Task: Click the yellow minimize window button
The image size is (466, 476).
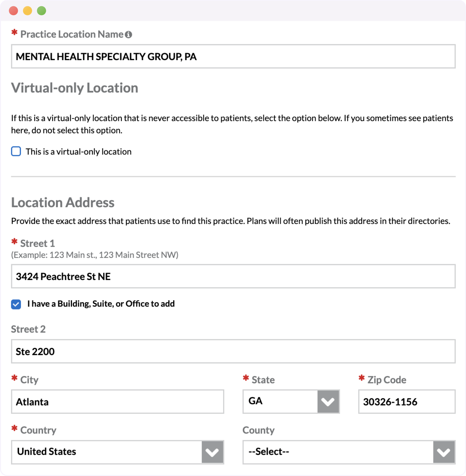Action: [27, 11]
